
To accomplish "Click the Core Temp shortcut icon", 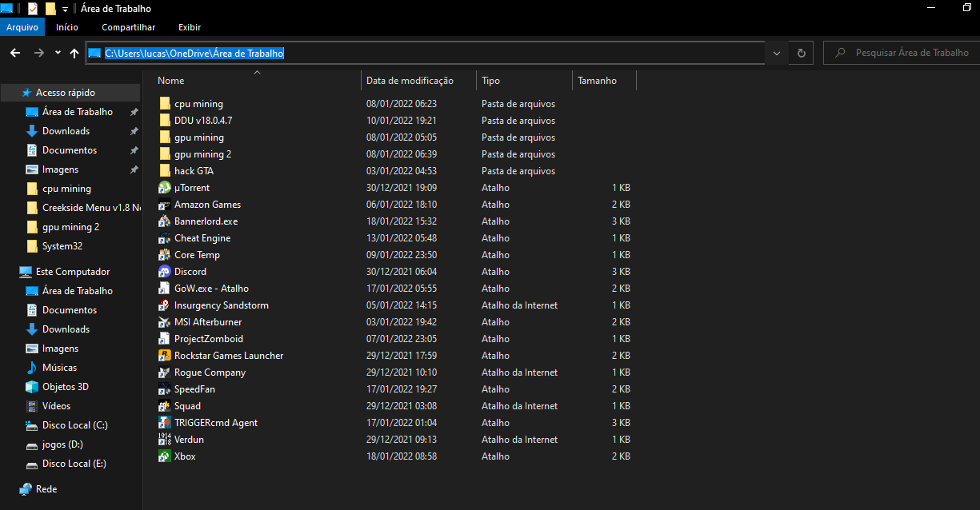I will (x=165, y=255).
